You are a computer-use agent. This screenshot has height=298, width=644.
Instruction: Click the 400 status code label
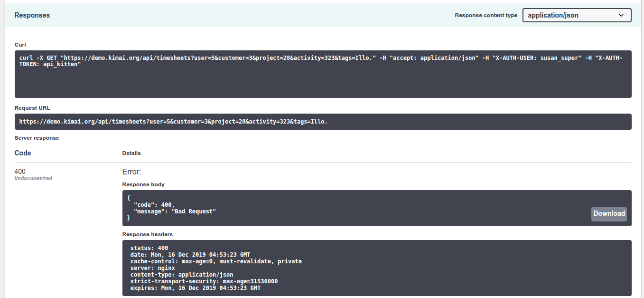point(19,171)
